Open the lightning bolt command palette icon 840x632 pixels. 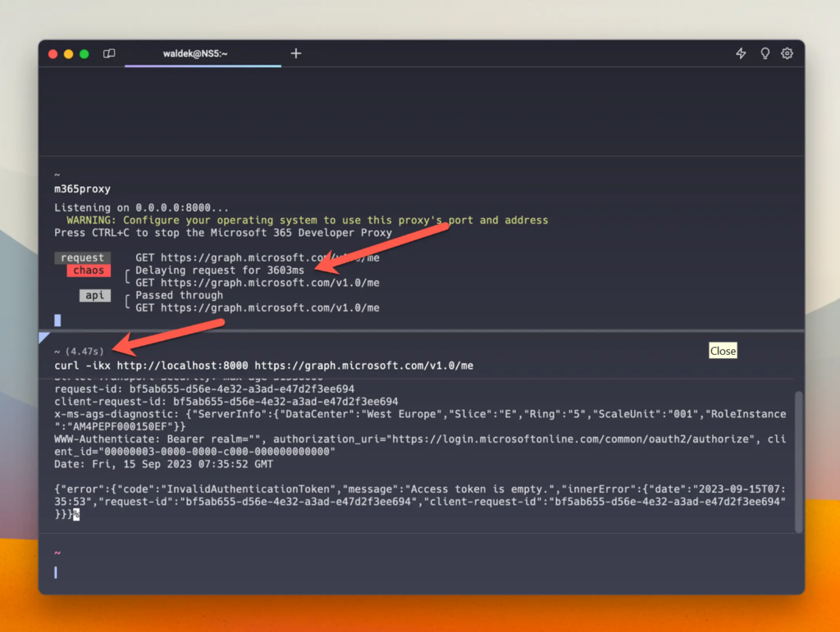pos(741,53)
